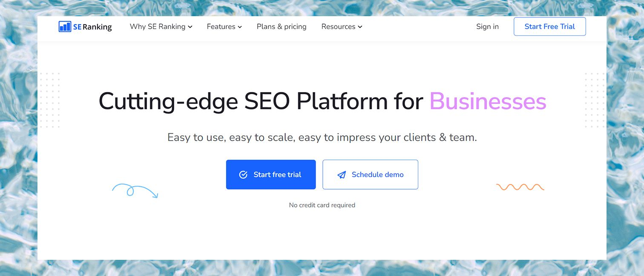Expand the Why SE Ranking dropdown
This screenshot has width=644, height=276.
[x=161, y=27]
